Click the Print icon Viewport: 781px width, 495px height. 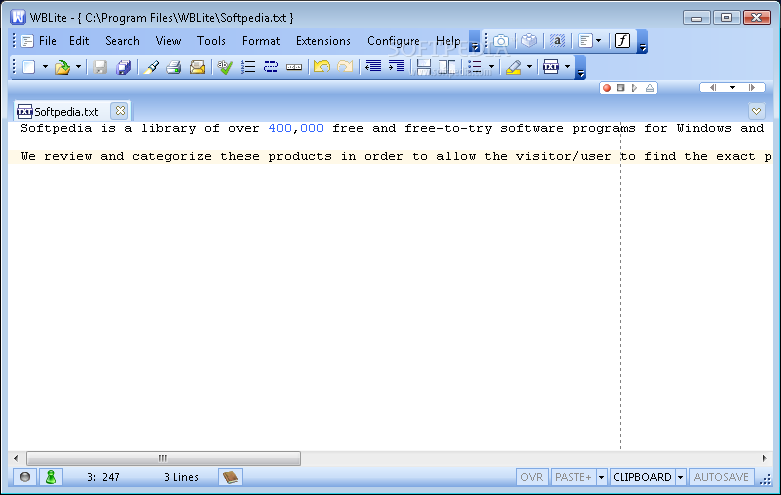click(x=173, y=67)
